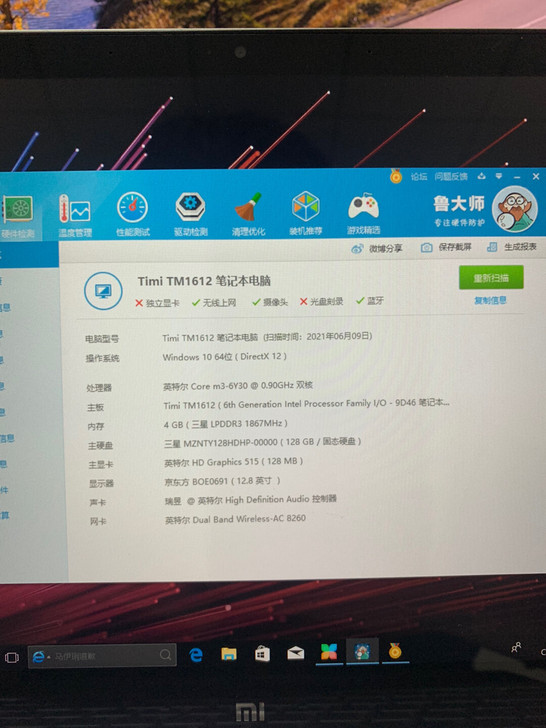546x728 pixels.
Task: Open the 性能测试 performance test tab
Action: (x=133, y=214)
